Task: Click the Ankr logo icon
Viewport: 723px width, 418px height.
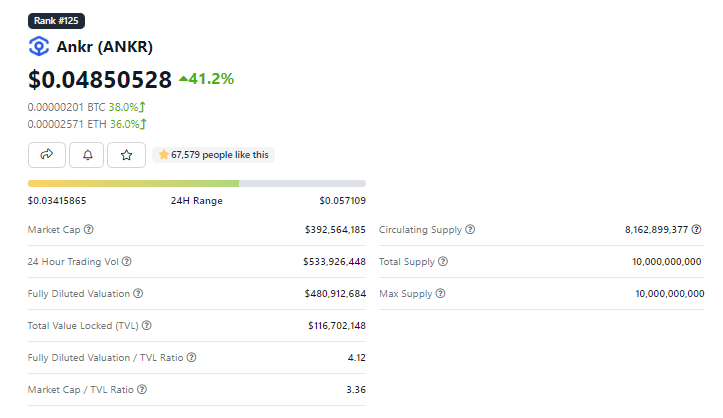Action: 39,46
